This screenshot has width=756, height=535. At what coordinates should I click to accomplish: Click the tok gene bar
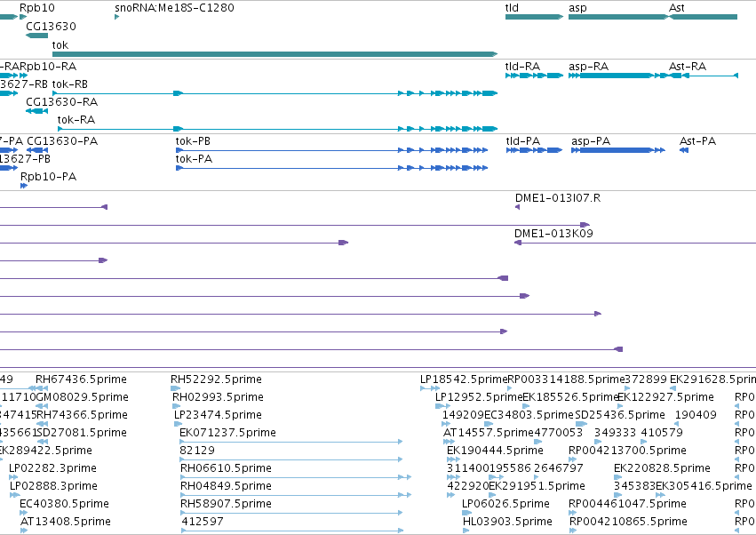(x=275, y=54)
